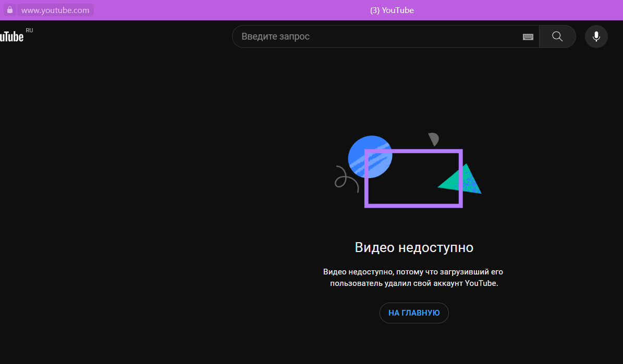Click the padlock site security icon
The image size is (623, 364).
click(9, 10)
